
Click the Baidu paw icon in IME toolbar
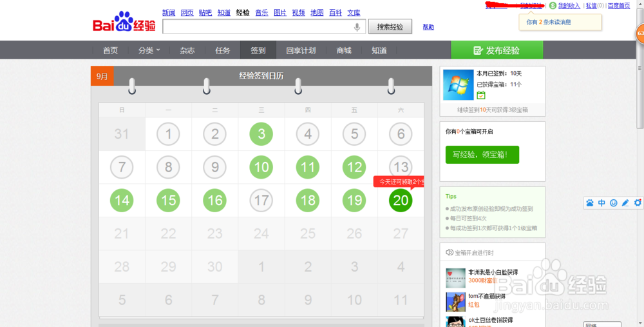(590, 203)
